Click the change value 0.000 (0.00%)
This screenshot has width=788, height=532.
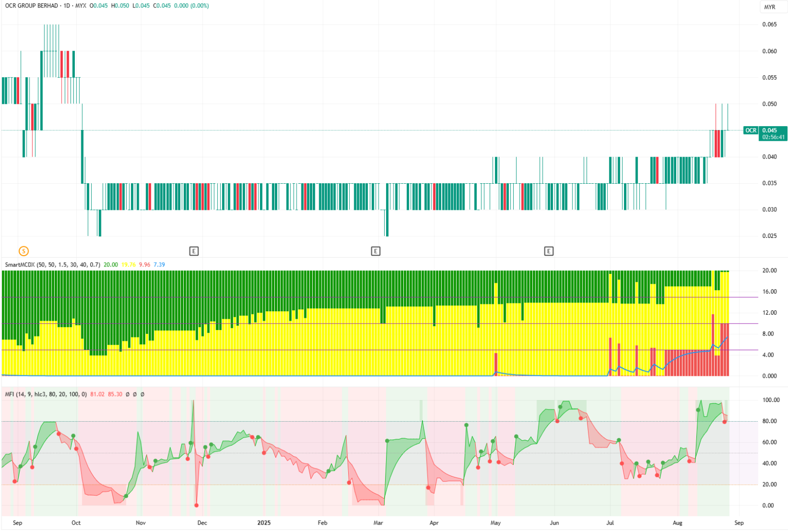pyautogui.click(x=192, y=6)
